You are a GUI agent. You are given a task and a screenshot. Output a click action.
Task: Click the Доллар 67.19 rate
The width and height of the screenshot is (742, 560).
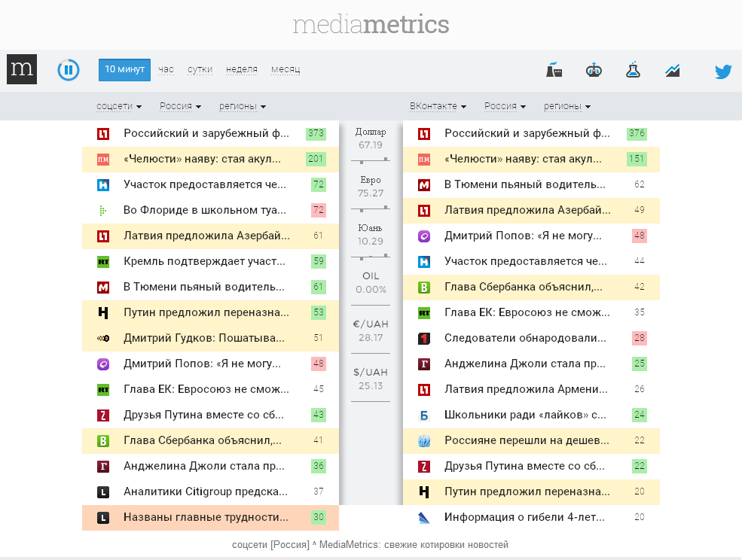point(371,138)
